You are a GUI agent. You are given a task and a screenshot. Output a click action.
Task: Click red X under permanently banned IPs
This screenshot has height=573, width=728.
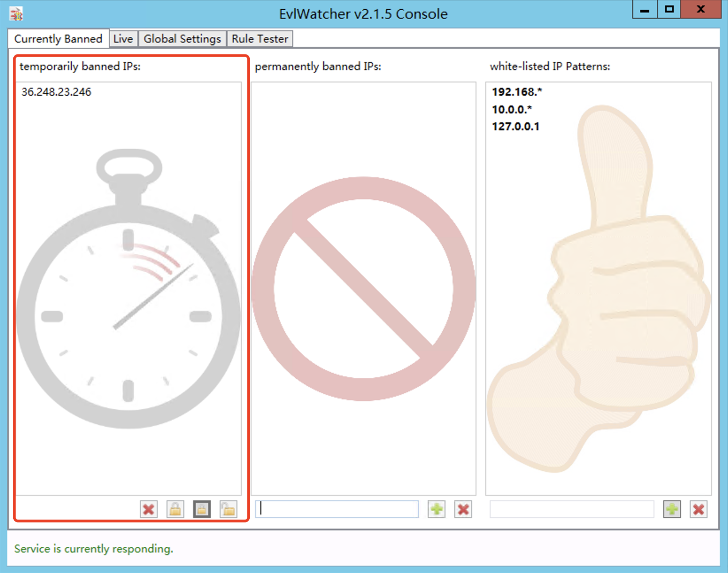tap(463, 509)
